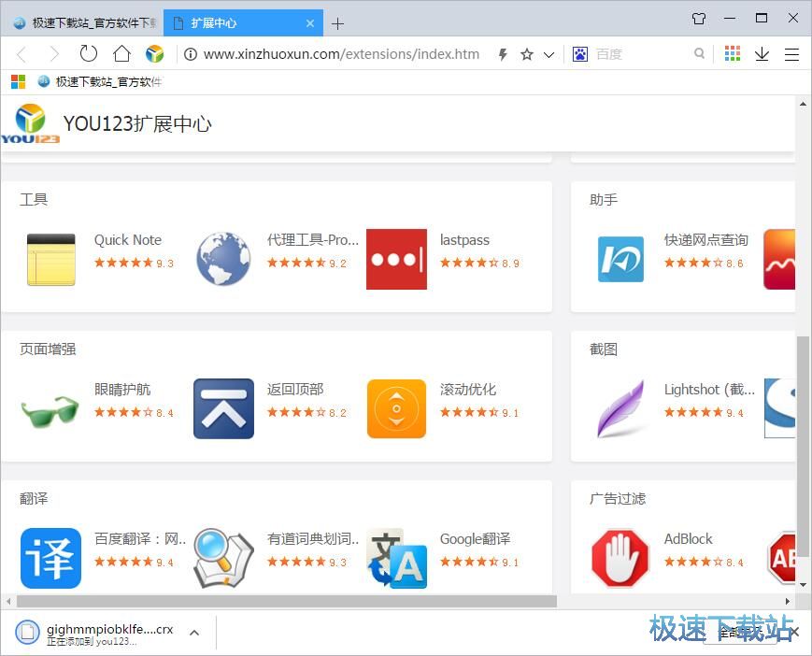Click the horizontal scrollbar thumb
The height and width of the screenshot is (656, 812).
click(x=287, y=601)
